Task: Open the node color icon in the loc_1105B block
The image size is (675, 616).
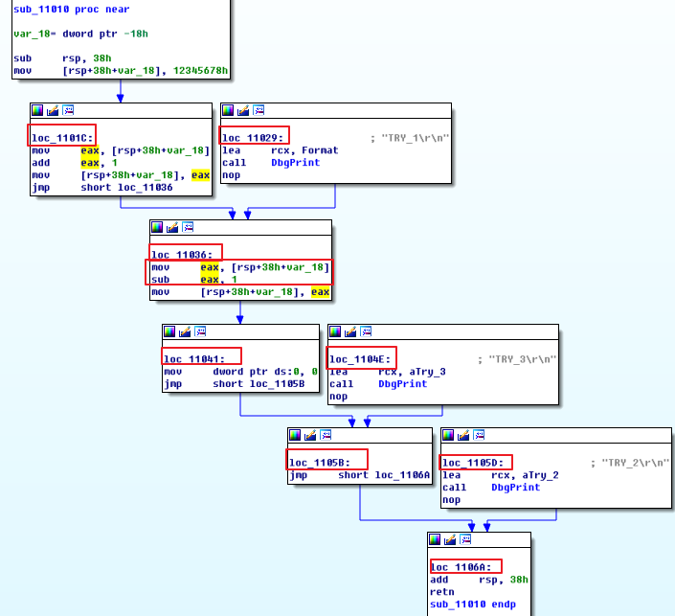Action: pyautogui.click(x=295, y=436)
